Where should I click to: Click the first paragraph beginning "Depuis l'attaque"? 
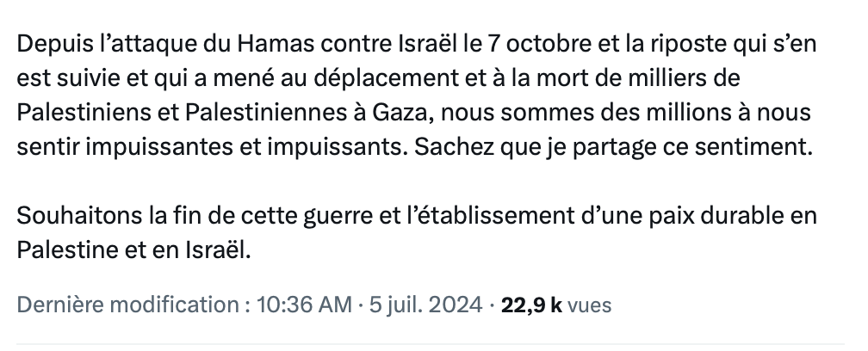click(x=417, y=95)
